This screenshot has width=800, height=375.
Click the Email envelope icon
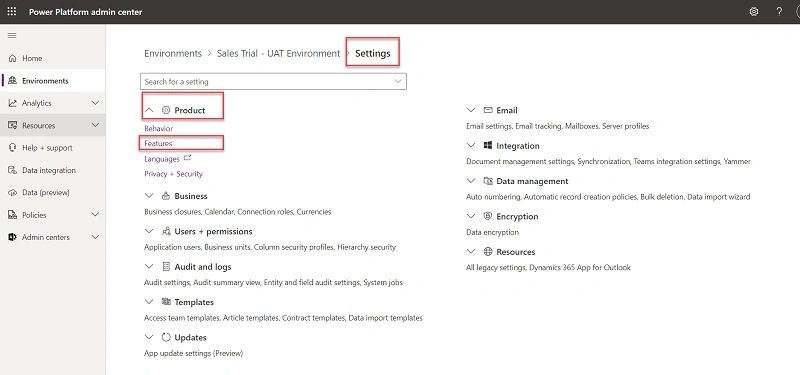[488, 110]
